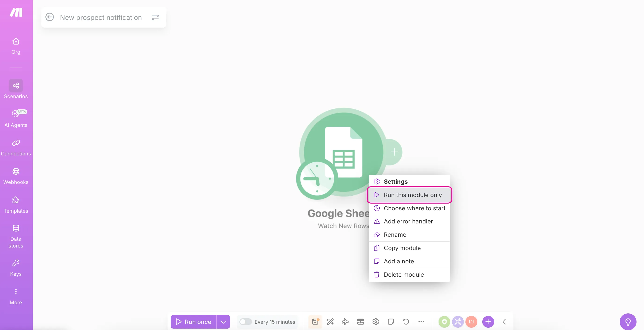Click Add error handler menu entry
This screenshot has height=330, width=644.
coord(409,221)
